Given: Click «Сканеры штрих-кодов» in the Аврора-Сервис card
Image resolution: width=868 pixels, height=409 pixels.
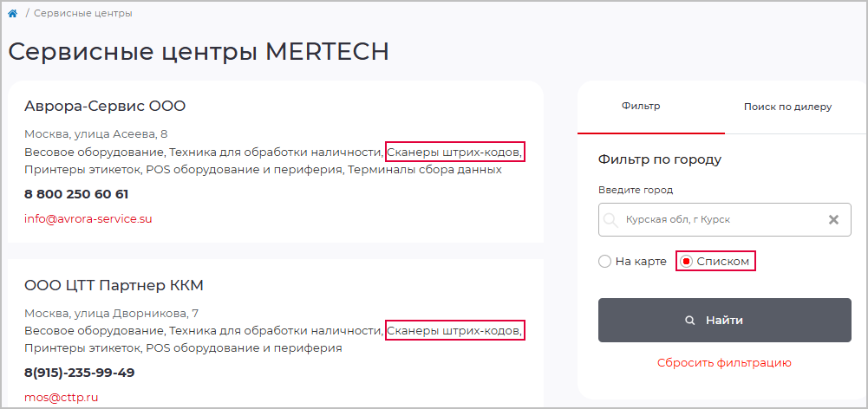Looking at the screenshot, I should click(455, 153).
